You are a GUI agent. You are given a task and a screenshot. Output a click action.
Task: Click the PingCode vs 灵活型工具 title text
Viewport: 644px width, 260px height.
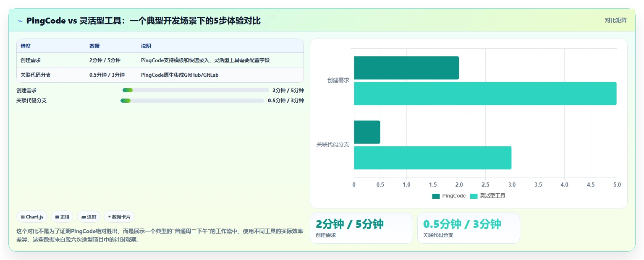click(x=143, y=21)
